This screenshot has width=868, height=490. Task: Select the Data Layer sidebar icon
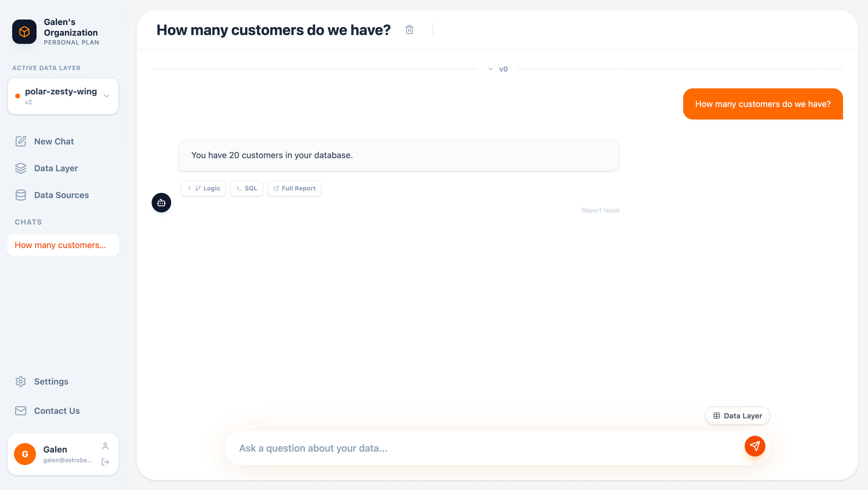[x=20, y=168]
